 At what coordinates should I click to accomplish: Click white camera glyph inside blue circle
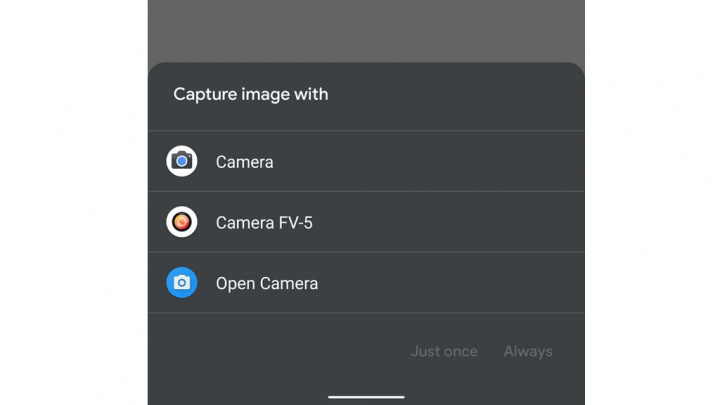pyautogui.click(x=182, y=283)
